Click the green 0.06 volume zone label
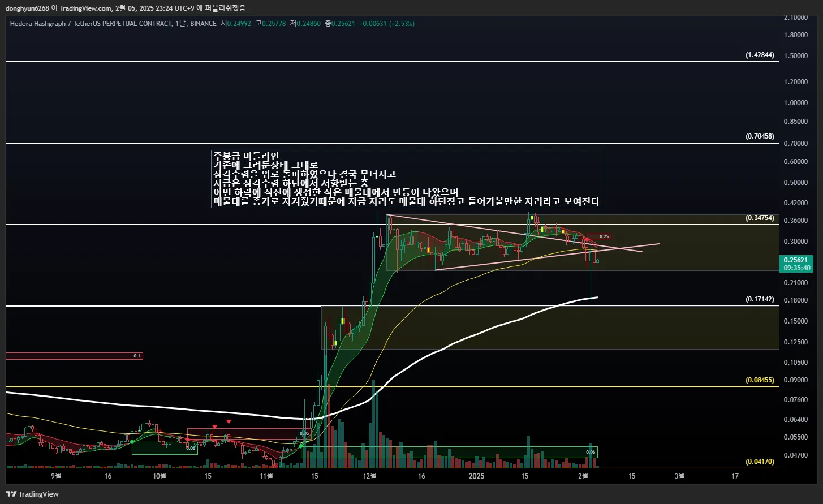 point(591,452)
